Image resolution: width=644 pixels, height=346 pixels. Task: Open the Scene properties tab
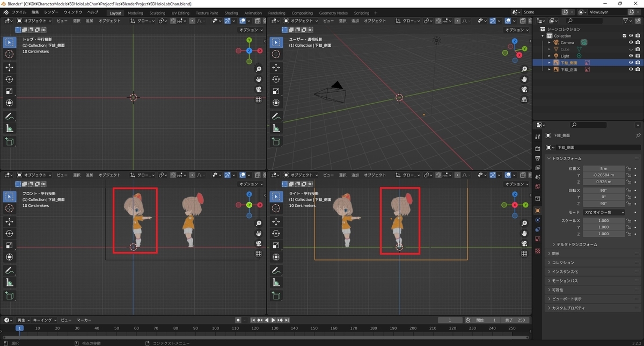538,177
